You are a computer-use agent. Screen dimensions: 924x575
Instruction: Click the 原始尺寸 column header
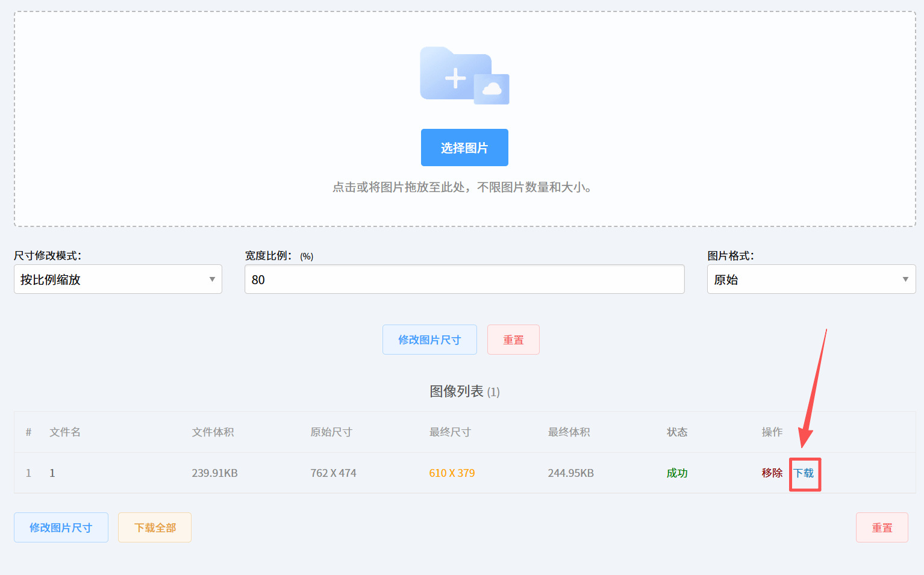(x=331, y=432)
